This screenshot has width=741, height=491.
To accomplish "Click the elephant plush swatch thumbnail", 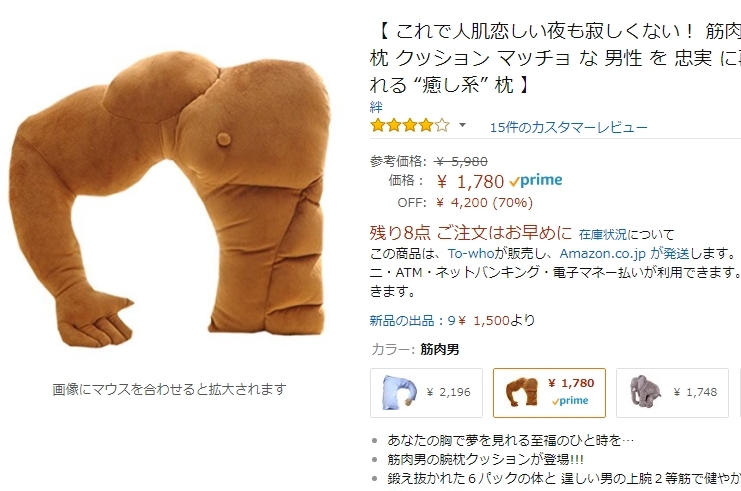I will click(645, 391).
